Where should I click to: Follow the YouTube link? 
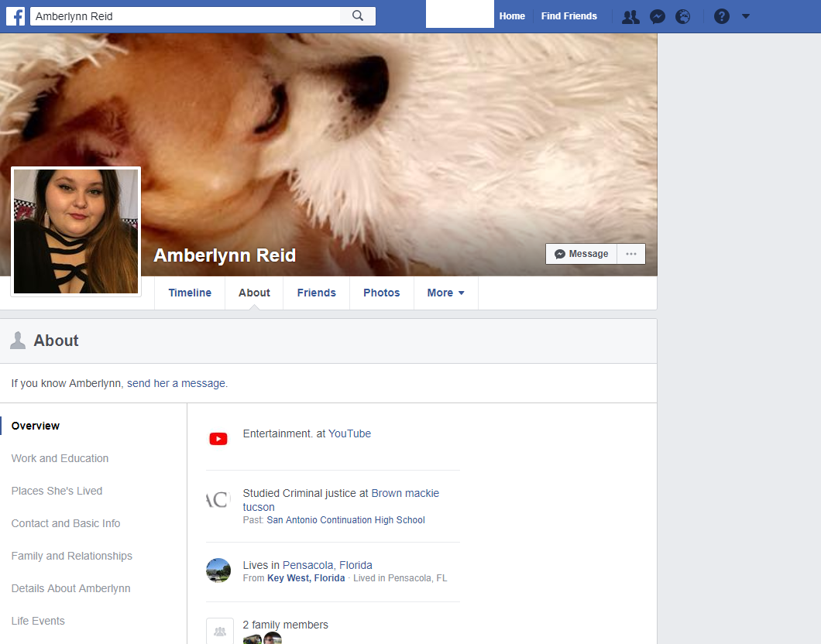349,433
